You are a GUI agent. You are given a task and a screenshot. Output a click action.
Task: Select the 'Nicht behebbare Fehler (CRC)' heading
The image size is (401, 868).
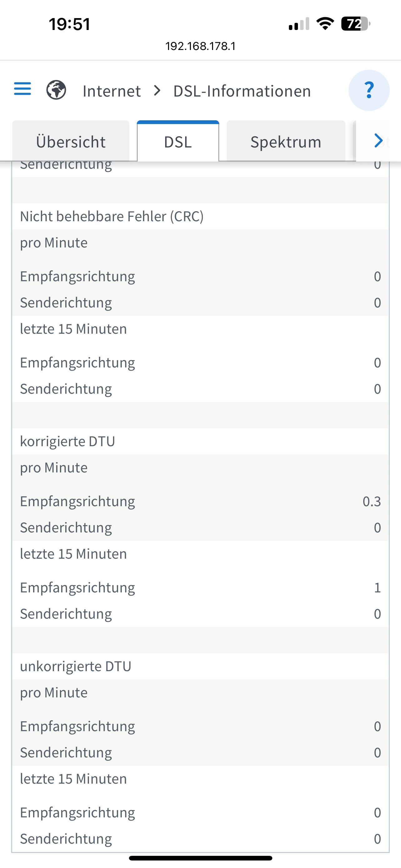pyautogui.click(x=112, y=216)
